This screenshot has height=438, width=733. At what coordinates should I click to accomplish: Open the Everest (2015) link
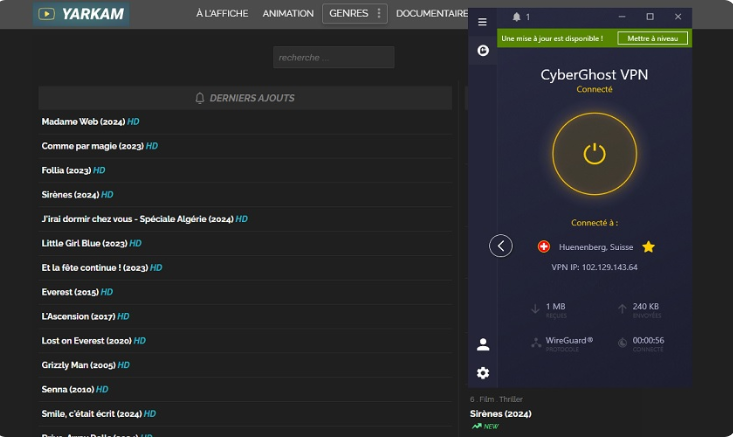(70, 292)
